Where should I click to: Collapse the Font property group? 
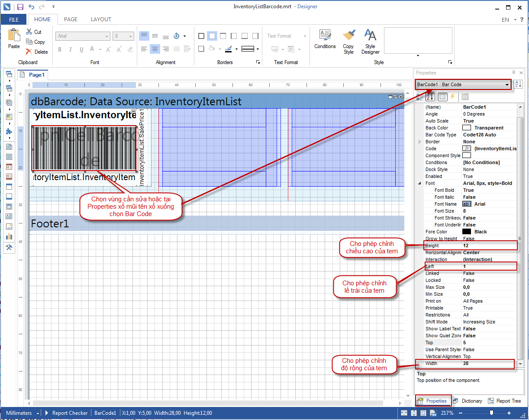click(419, 183)
